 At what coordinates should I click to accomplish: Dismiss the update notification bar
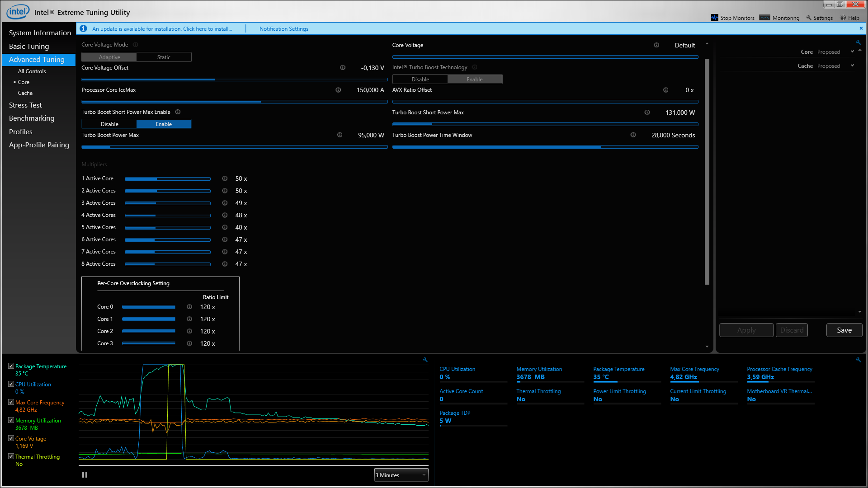pos(861,28)
